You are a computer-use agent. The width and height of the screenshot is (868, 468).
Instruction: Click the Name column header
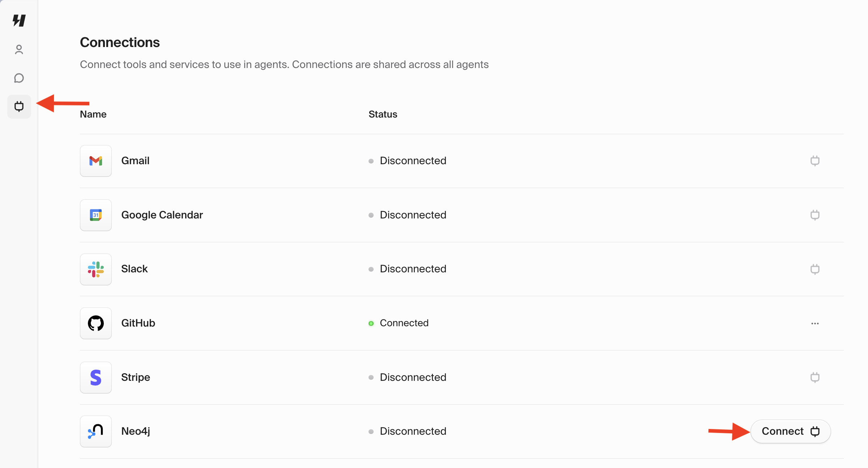coord(93,114)
